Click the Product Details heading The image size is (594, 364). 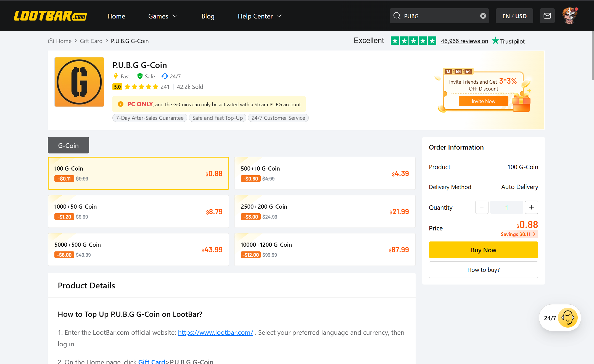pyautogui.click(x=86, y=285)
